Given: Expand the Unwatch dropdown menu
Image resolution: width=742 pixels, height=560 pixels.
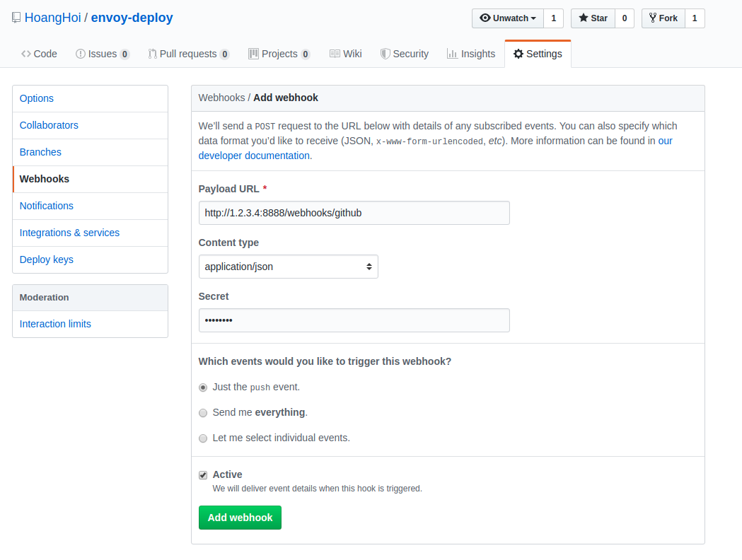Looking at the screenshot, I should pos(507,18).
